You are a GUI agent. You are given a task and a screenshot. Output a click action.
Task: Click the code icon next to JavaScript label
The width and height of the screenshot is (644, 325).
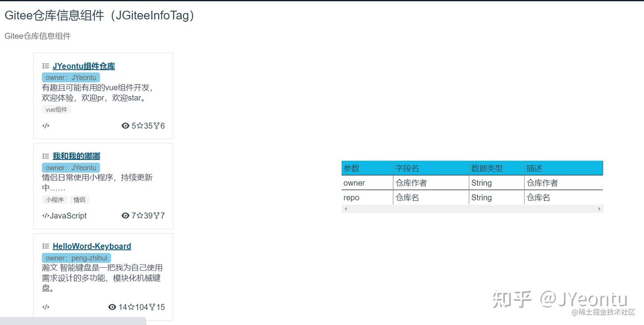coord(45,216)
